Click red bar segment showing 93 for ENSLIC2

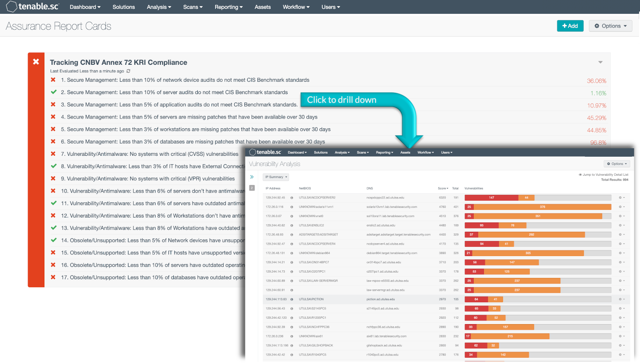click(482, 225)
